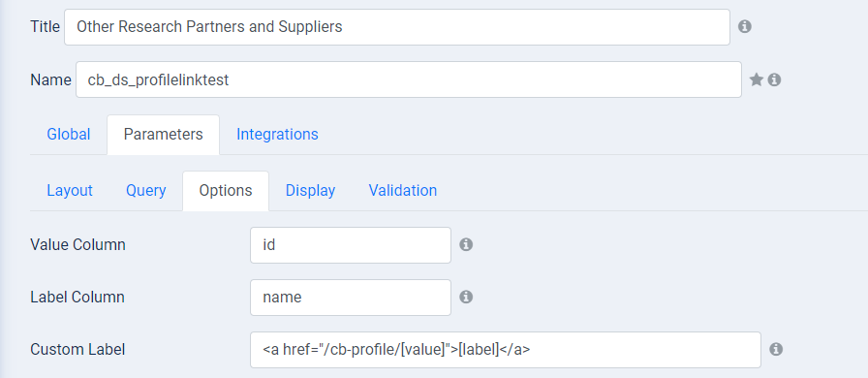Open the Layout sub-tab
The width and height of the screenshot is (868, 378).
click(x=70, y=191)
